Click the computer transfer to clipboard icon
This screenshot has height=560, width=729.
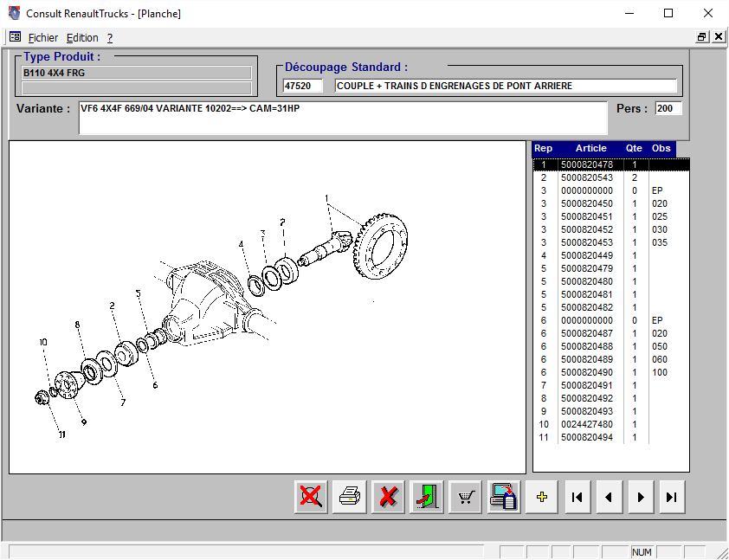pos(504,498)
